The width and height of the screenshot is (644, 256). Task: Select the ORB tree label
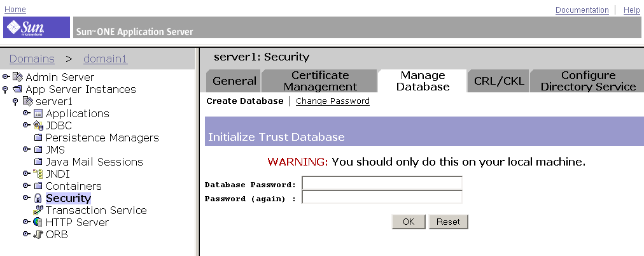coord(57,234)
